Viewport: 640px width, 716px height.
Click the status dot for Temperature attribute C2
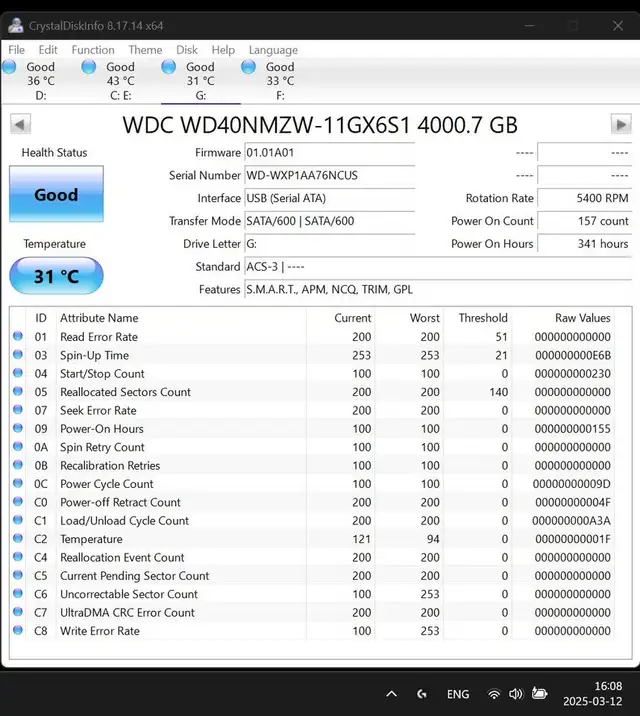(x=18, y=538)
